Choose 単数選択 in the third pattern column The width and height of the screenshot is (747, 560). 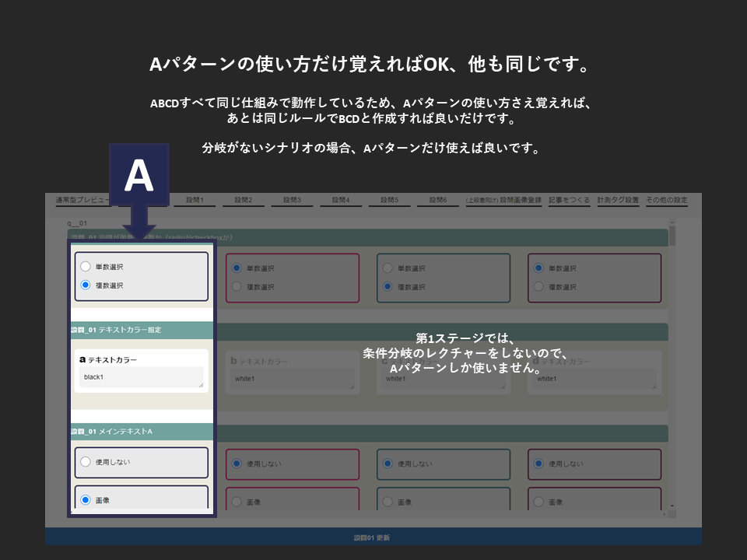388,268
